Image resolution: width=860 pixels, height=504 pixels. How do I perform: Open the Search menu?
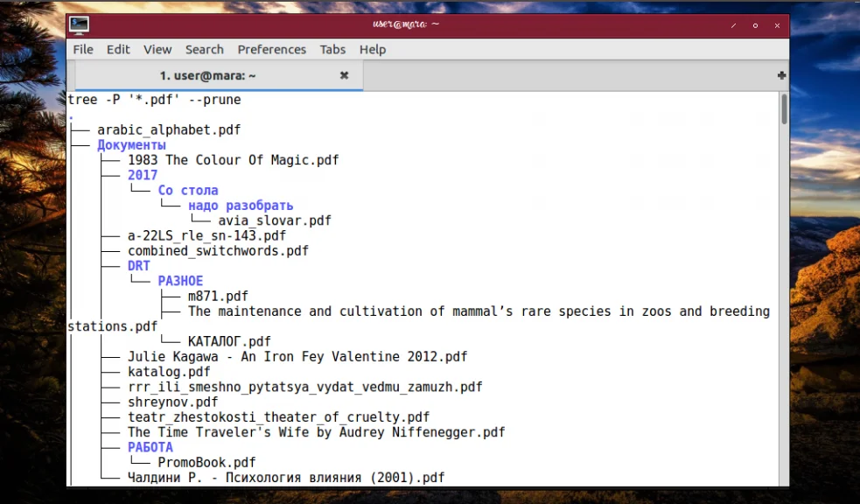pyautogui.click(x=204, y=50)
